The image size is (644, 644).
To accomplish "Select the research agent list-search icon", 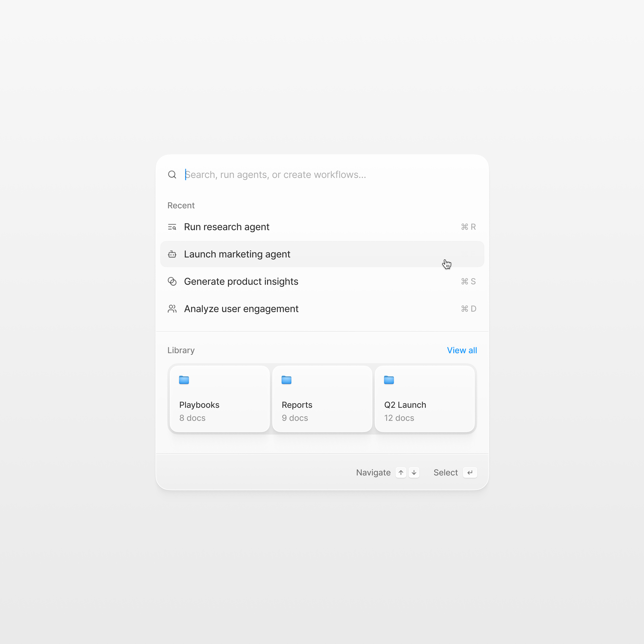I will 172,227.
